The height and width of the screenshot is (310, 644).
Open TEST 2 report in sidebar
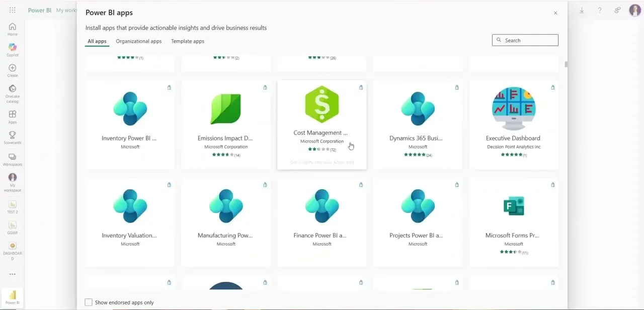(13, 207)
